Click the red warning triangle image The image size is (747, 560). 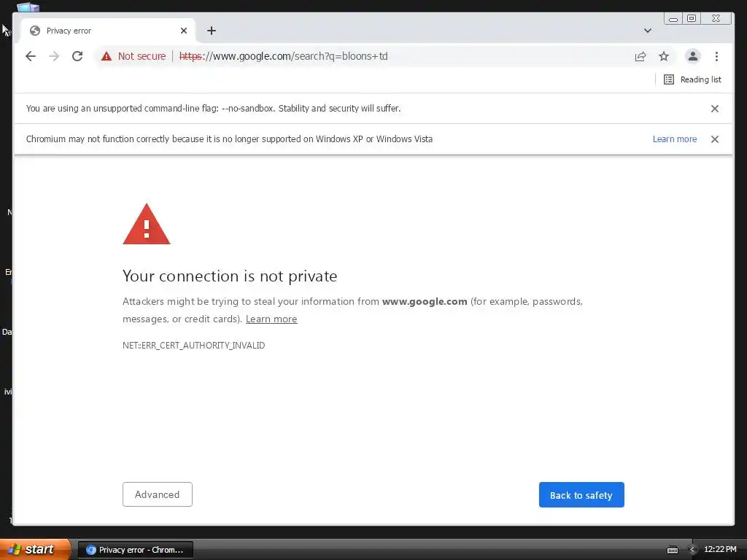tap(146, 225)
